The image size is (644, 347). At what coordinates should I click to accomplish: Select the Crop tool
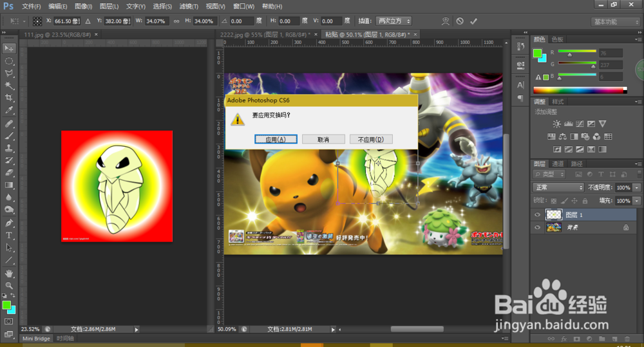coord(8,98)
